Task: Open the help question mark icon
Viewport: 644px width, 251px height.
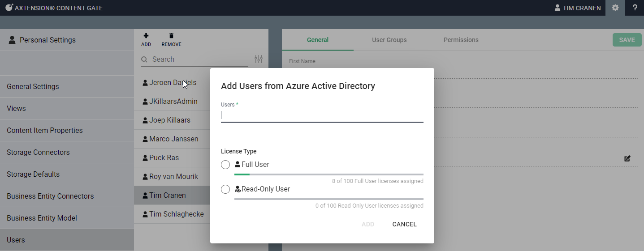Action: coord(635,8)
